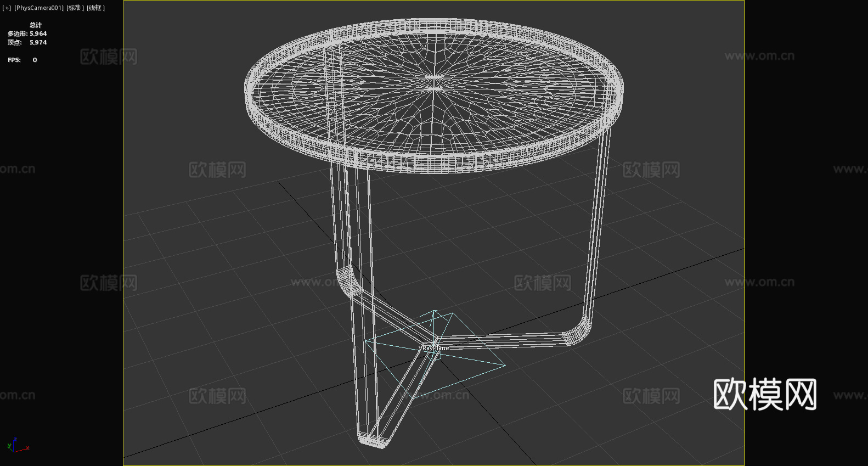Open the [+] viewport general menu
868x466 pixels.
pyautogui.click(x=7, y=8)
